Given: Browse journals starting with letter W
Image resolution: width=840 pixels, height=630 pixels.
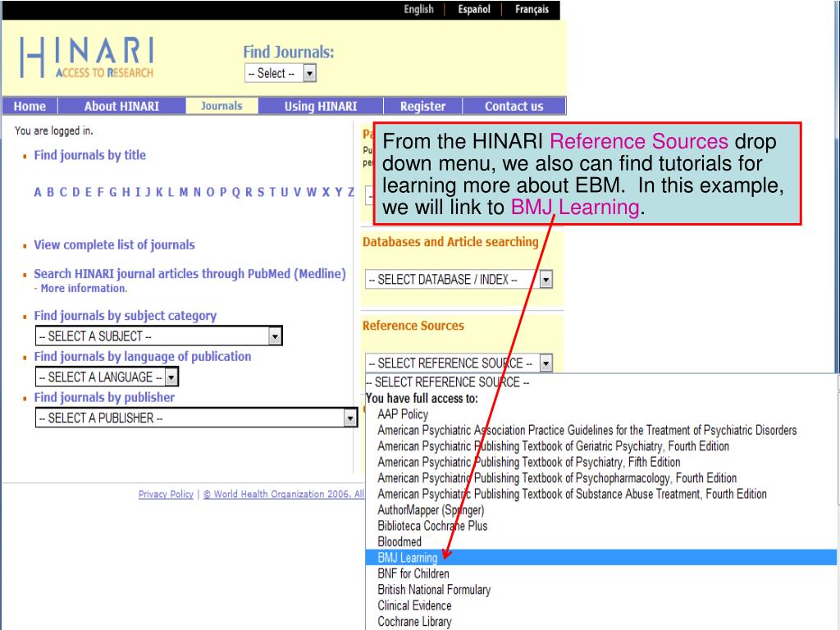Looking at the screenshot, I should 311,192.
